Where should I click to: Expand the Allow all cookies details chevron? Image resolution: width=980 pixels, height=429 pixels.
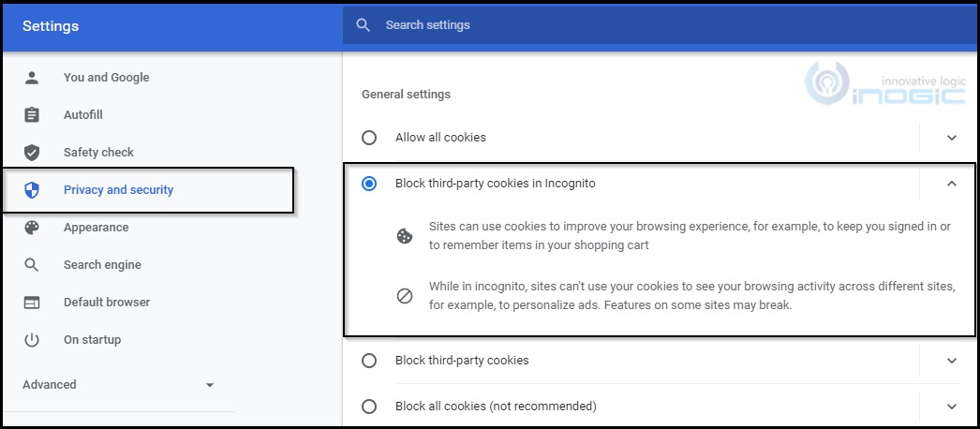[x=951, y=138]
